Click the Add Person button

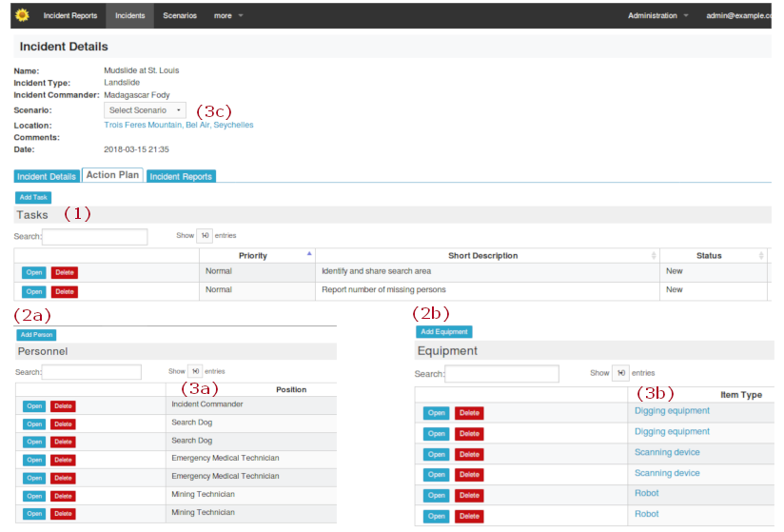coord(36,335)
